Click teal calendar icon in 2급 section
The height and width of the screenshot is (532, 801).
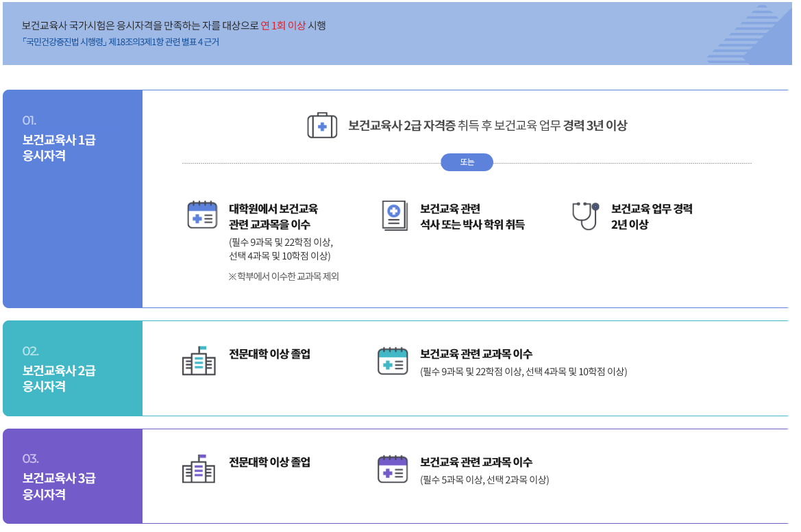(x=393, y=361)
